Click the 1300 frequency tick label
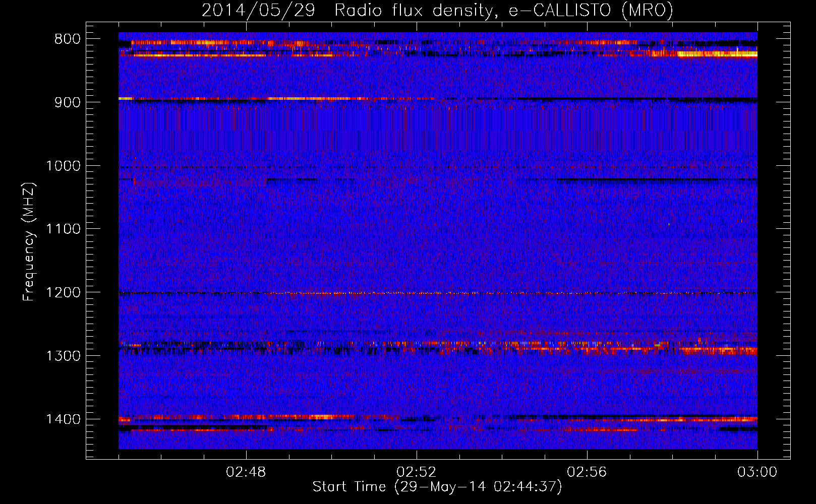The image size is (816, 504). [63, 356]
